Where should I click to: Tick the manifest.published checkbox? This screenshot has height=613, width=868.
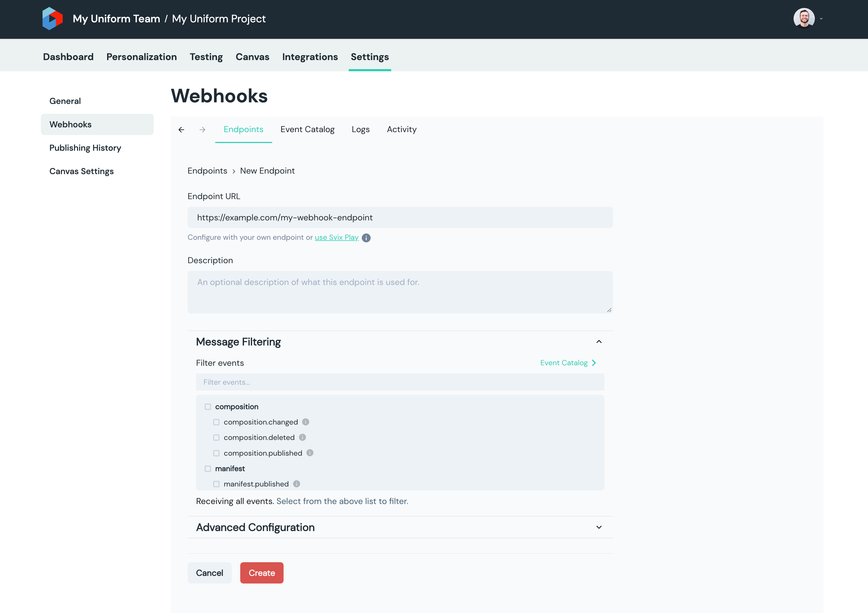[216, 484]
